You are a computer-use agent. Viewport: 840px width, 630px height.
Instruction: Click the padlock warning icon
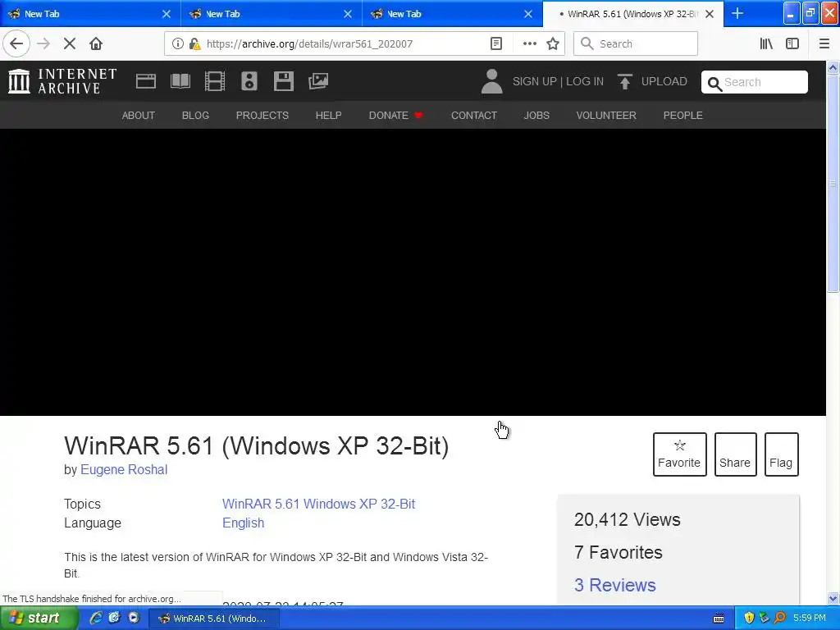pyautogui.click(x=194, y=44)
